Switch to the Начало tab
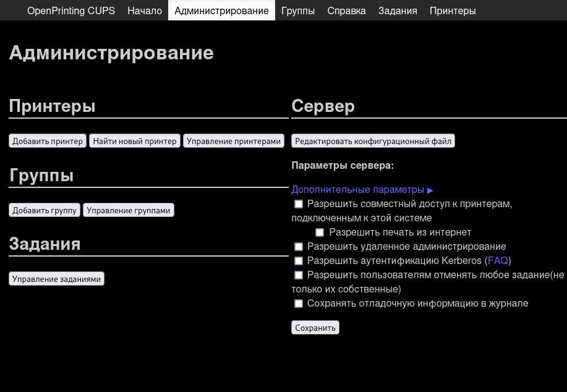This screenshot has height=392, width=567. coord(145,11)
